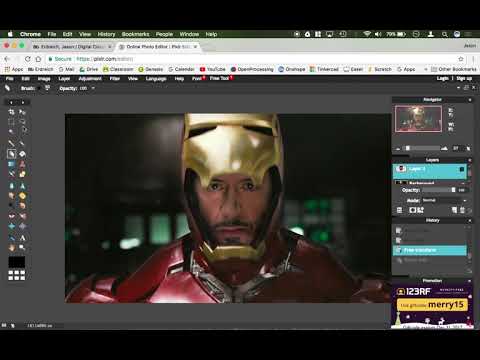Select the Red eye reduction tool
Image resolution: width=480 pixels, height=360 pixels.
click(12, 216)
